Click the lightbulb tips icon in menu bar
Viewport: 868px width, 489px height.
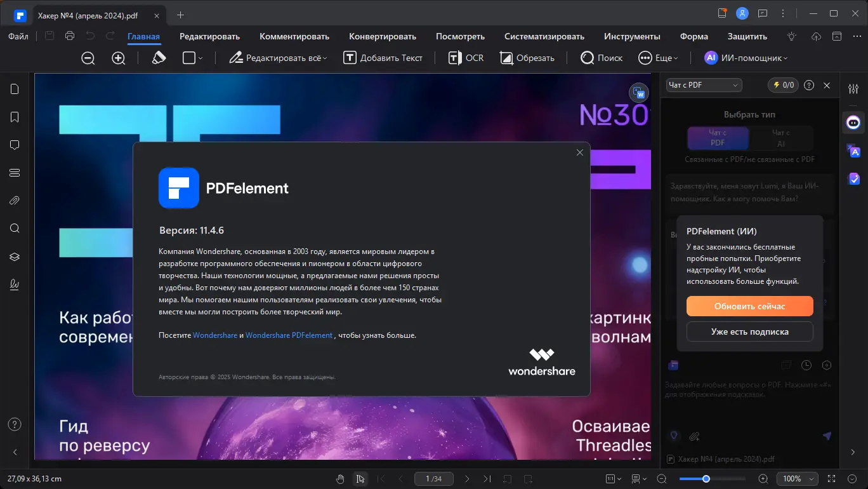click(x=792, y=36)
